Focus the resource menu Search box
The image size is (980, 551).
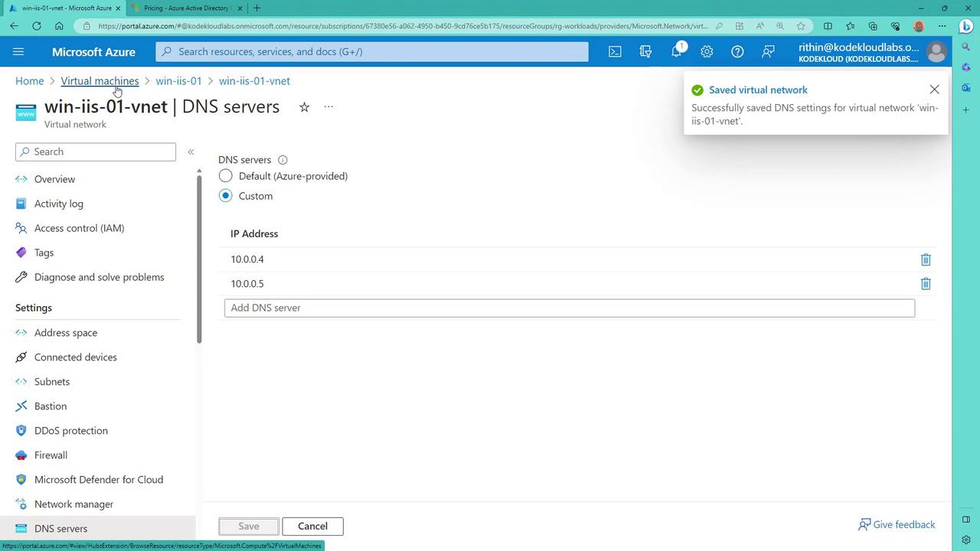[x=96, y=152]
